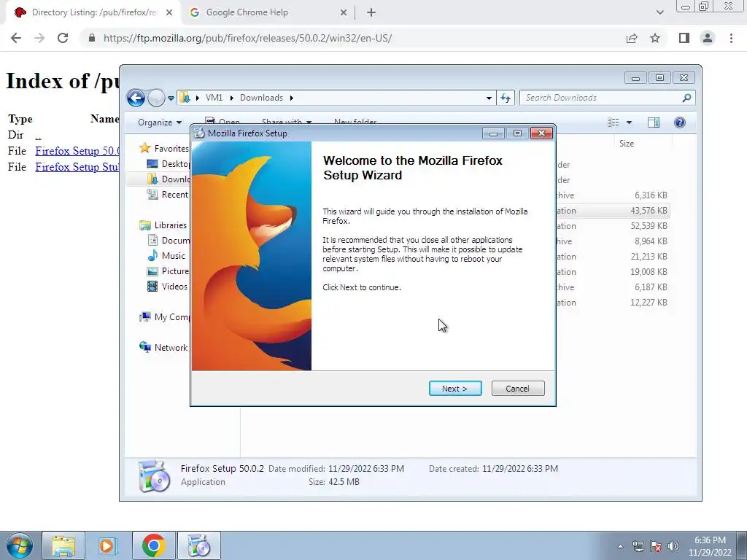Click Next in Firefox Setup wizard
The width and height of the screenshot is (747, 560).
tap(455, 389)
